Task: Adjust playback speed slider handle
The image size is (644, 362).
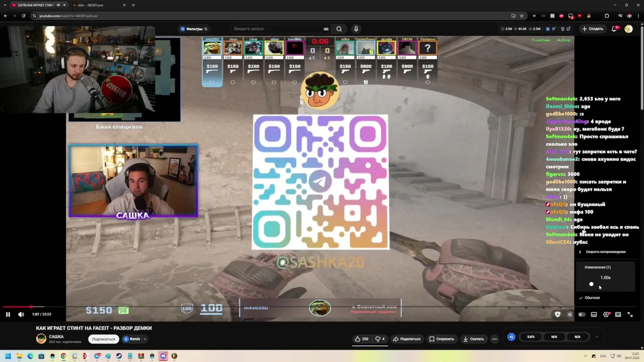Action: pyautogui.click(x=591, y=284)
